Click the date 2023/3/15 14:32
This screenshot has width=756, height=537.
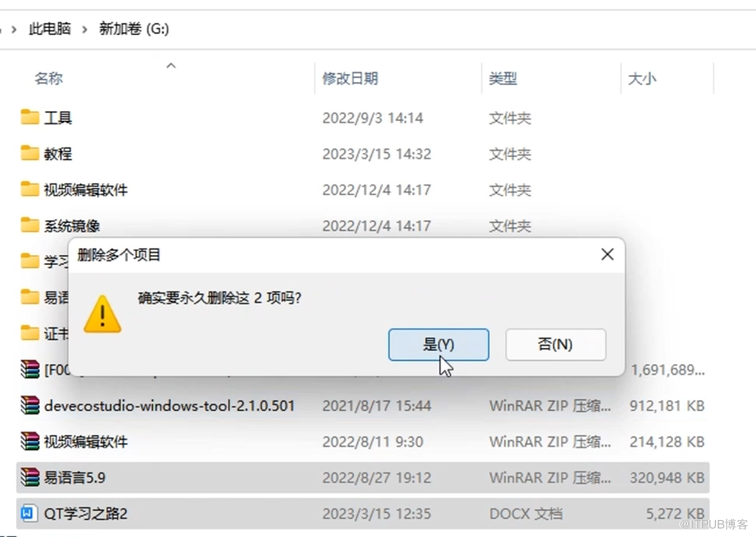(377, 154)
